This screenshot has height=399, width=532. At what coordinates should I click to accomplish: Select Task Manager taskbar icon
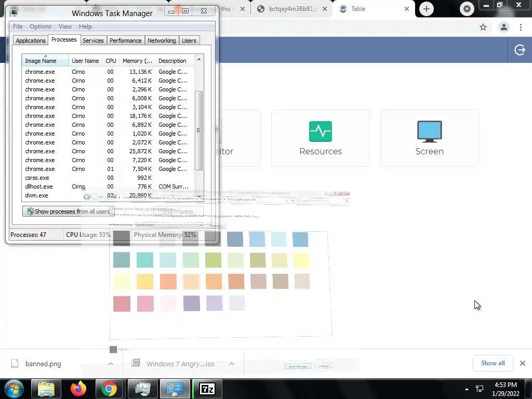click(142, 389)
